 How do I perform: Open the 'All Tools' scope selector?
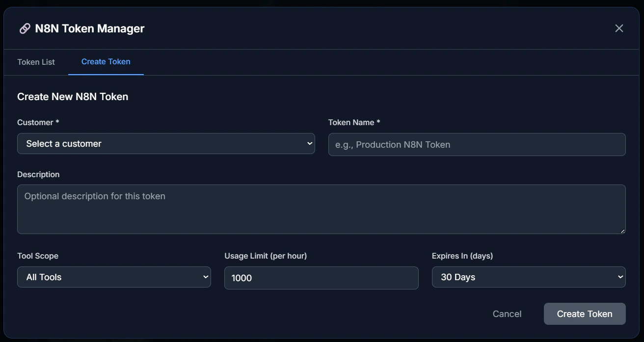point(114,277)
